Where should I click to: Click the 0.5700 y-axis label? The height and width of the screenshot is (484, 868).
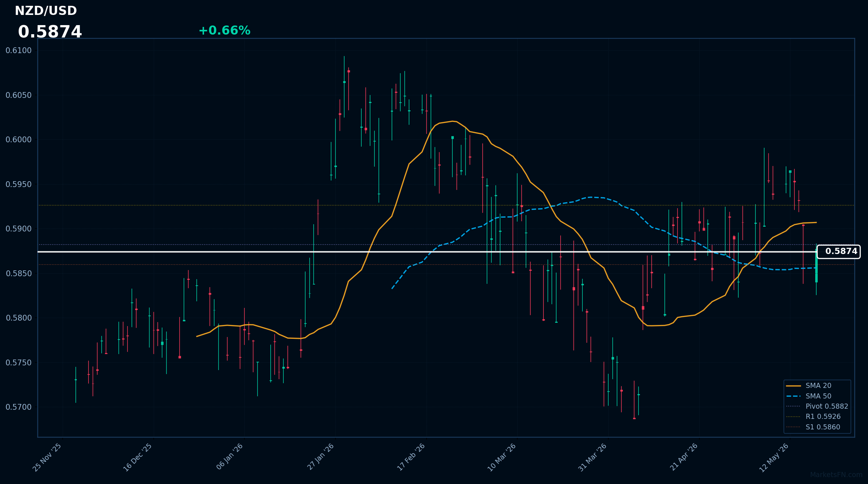click(19, 407)
